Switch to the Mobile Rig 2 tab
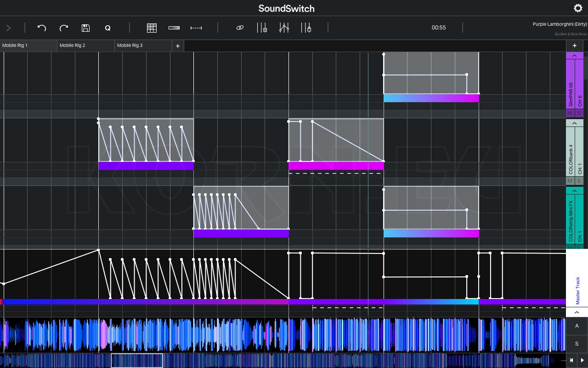Screen dimensions: 588x368 [85, 46]
